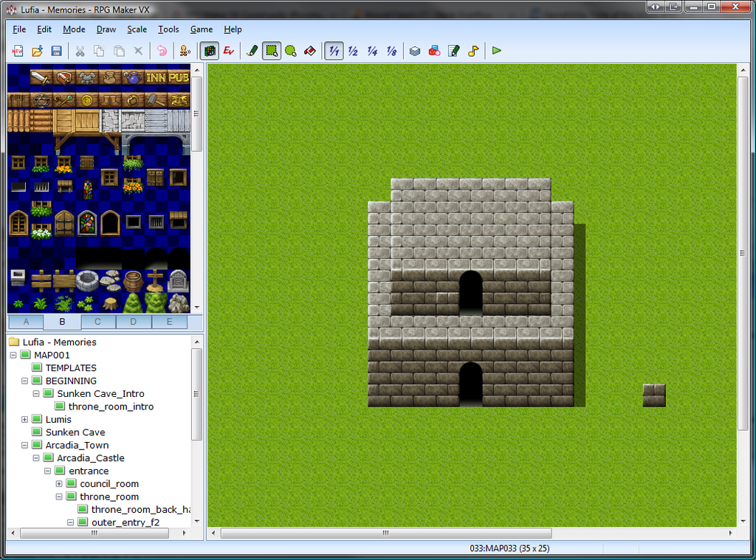Open the Edit menu
The width and height of the screenshot is (756, 560).
pyautogui.click(x=44, y=30)
